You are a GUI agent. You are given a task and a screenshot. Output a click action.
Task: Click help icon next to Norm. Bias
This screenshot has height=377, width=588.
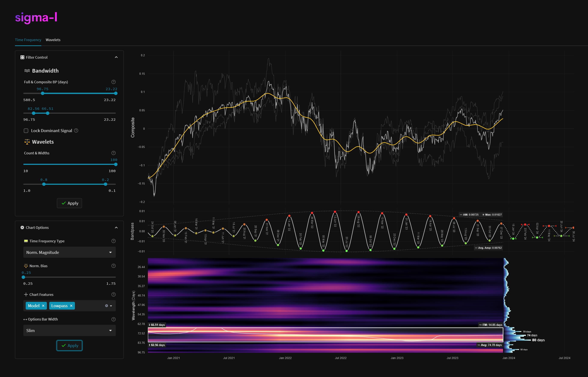tap(113, 266)
